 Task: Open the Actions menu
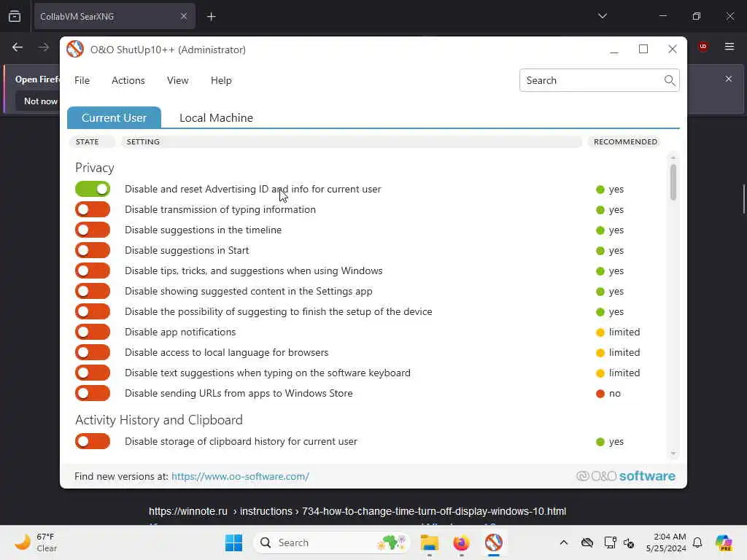(128, 80)
